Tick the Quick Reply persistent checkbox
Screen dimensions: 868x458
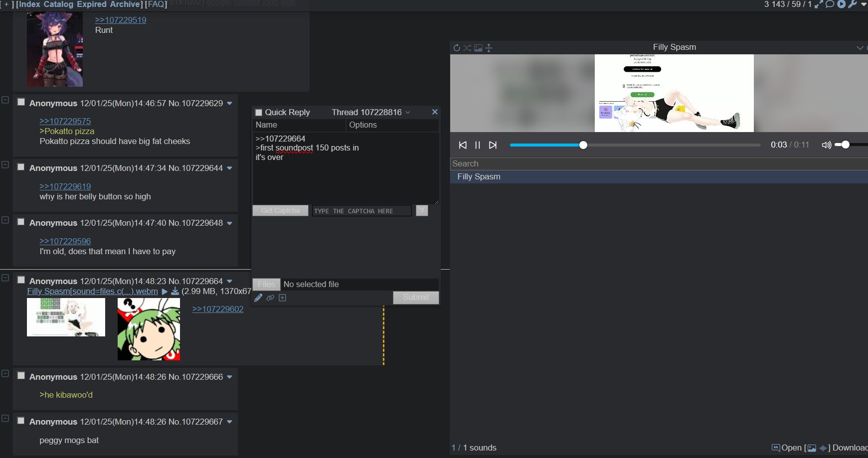tap(259, 113)
